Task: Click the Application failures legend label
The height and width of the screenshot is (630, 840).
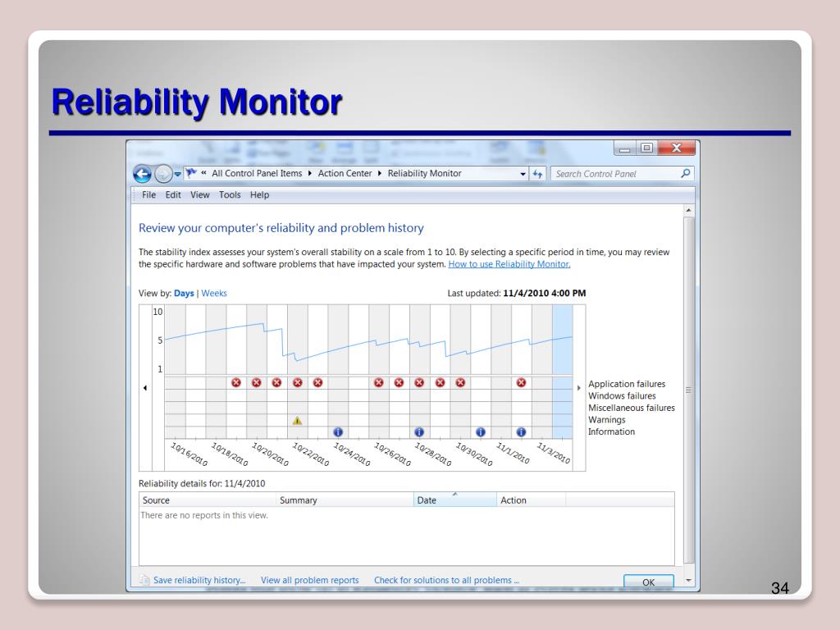Action: 627,384
